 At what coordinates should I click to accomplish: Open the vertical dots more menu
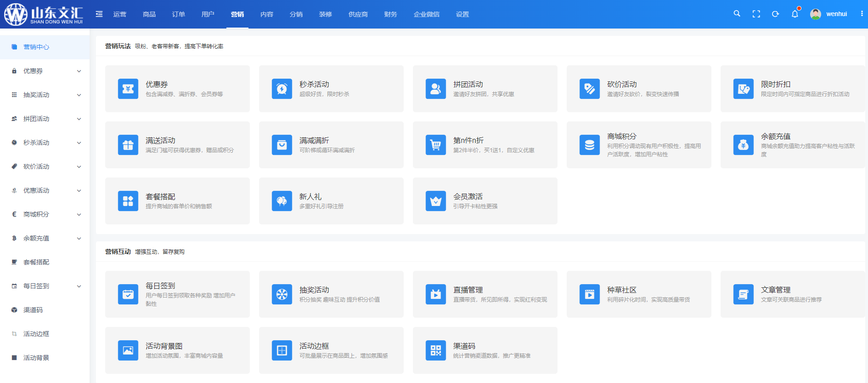click(x=862, y=14)
